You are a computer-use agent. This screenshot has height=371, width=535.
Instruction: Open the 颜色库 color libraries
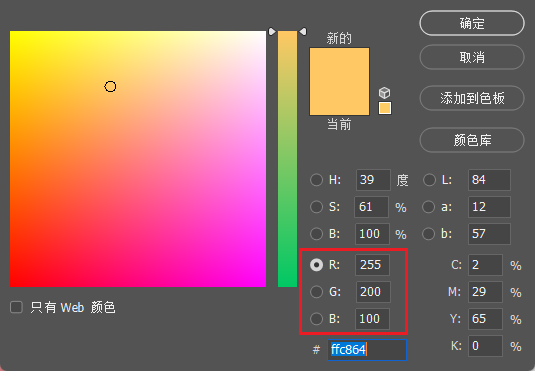[x=472, y=140]
